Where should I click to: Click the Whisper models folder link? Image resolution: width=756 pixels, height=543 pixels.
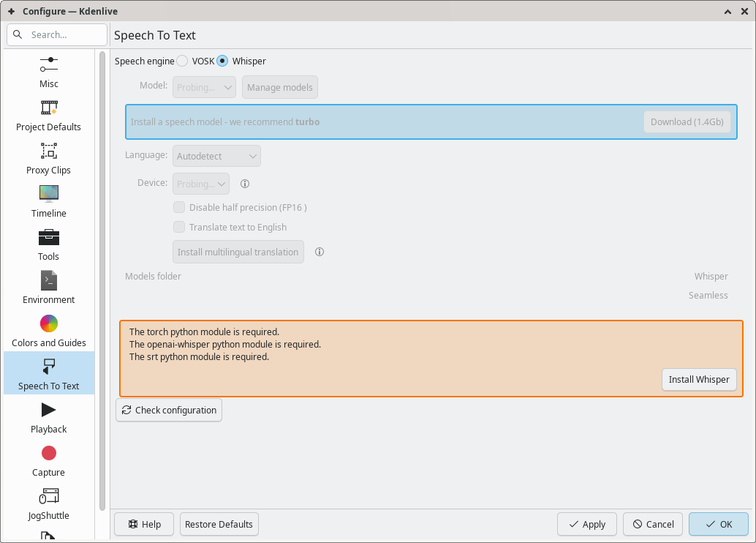(x=711, y=277)
